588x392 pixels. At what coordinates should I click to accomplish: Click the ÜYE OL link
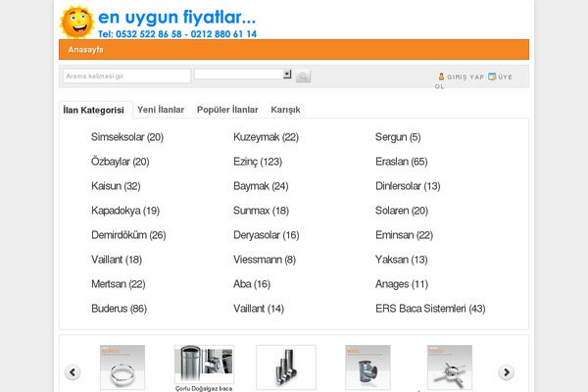[x=505, y=76]
